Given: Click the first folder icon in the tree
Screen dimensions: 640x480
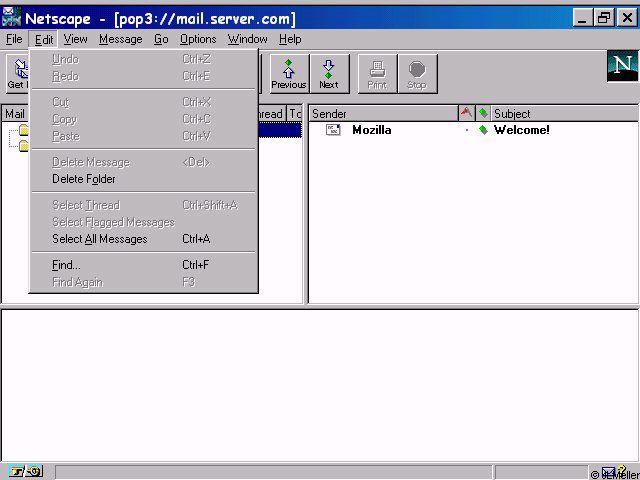Looking at the screenshot, I should pos(24,130).
